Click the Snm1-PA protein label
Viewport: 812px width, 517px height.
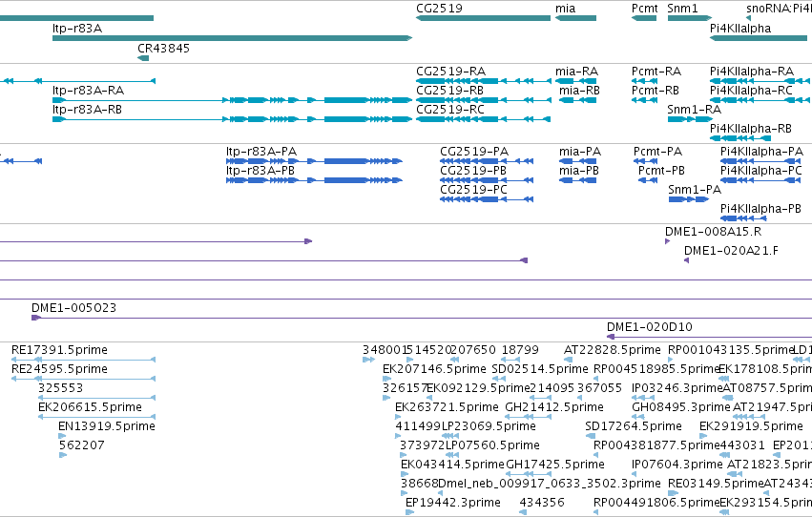pos(695,190)
